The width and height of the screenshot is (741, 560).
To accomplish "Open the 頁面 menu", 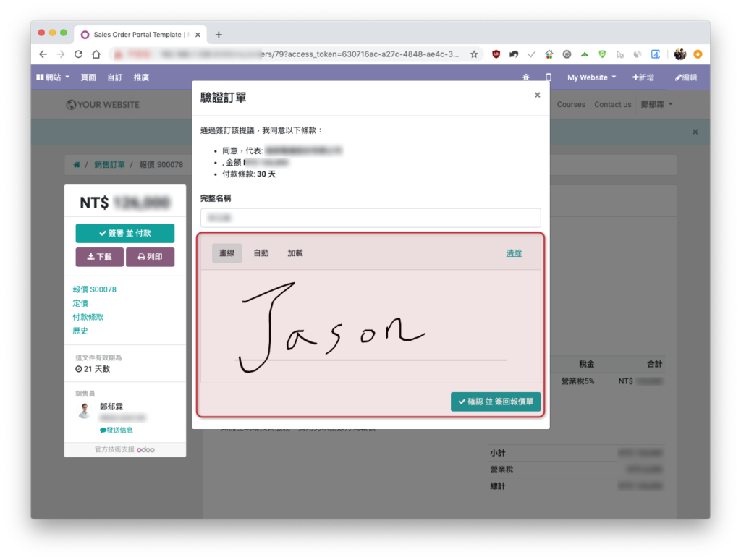I will [x=88, y=77].
